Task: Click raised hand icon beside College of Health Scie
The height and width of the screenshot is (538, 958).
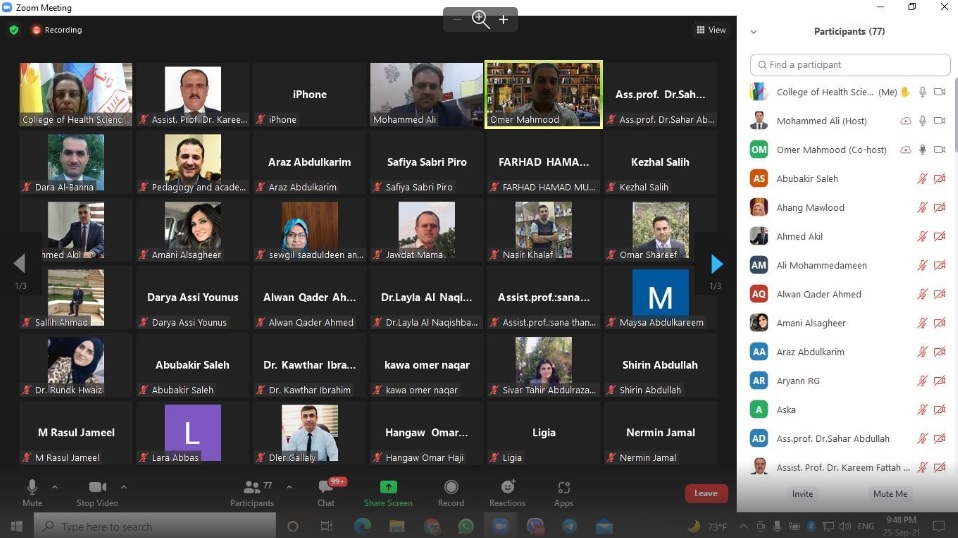Action: click(x=905, y=92)
